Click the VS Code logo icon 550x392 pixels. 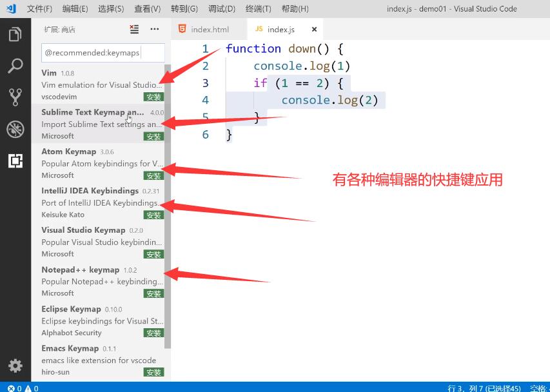(x=11, y=8)
